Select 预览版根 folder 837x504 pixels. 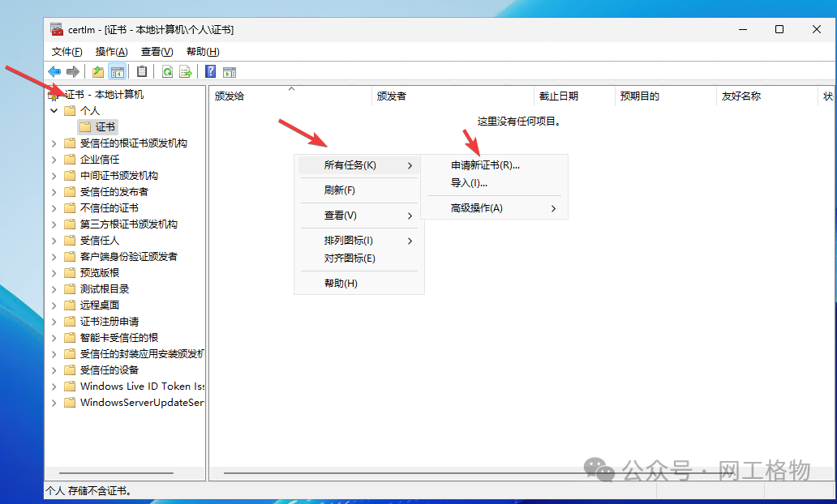point(92,272)
